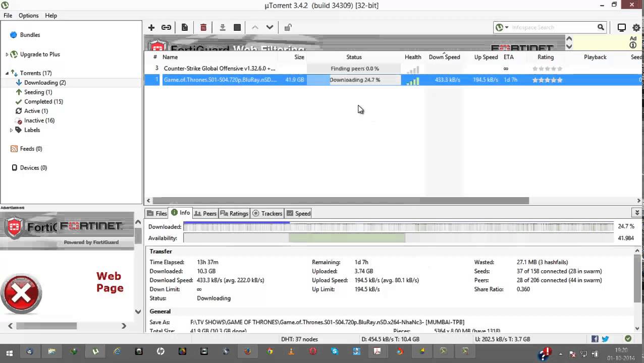Viewport: 644px width, 363px height.
Task: Click the ad banner scroll-down chevron
Action: pos(569,46)
